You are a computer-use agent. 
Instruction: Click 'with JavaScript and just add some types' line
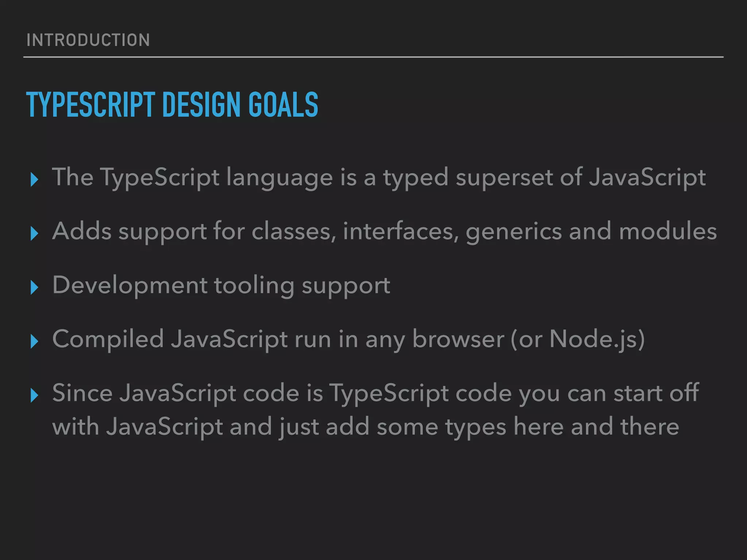366,427
